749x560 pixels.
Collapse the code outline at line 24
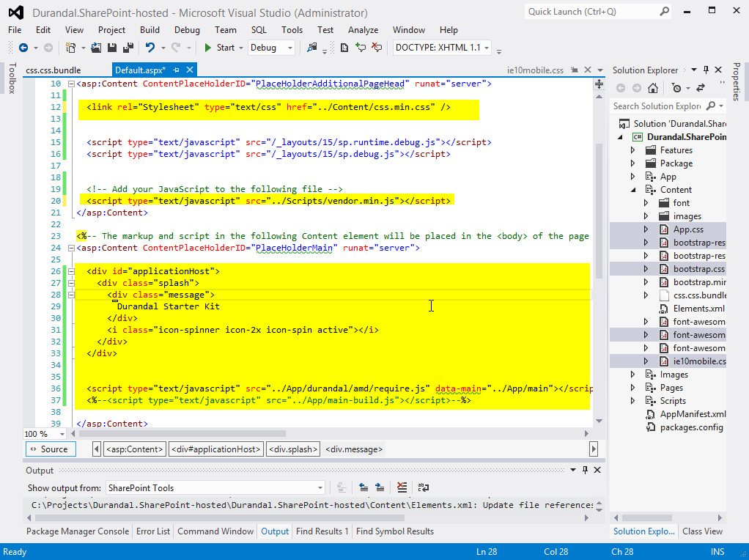71,248
